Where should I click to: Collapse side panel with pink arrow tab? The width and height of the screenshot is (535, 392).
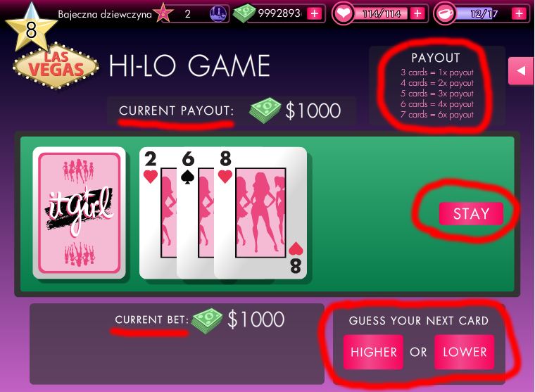(521, 71)
